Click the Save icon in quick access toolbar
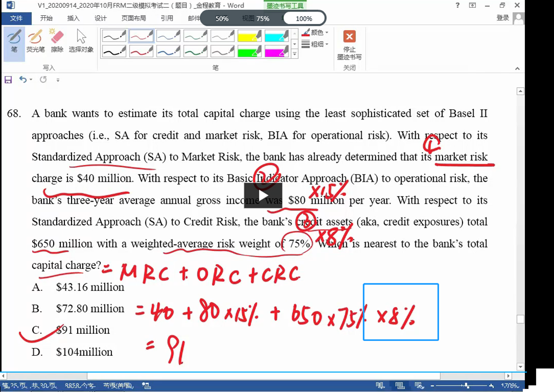 coord(8,80)
